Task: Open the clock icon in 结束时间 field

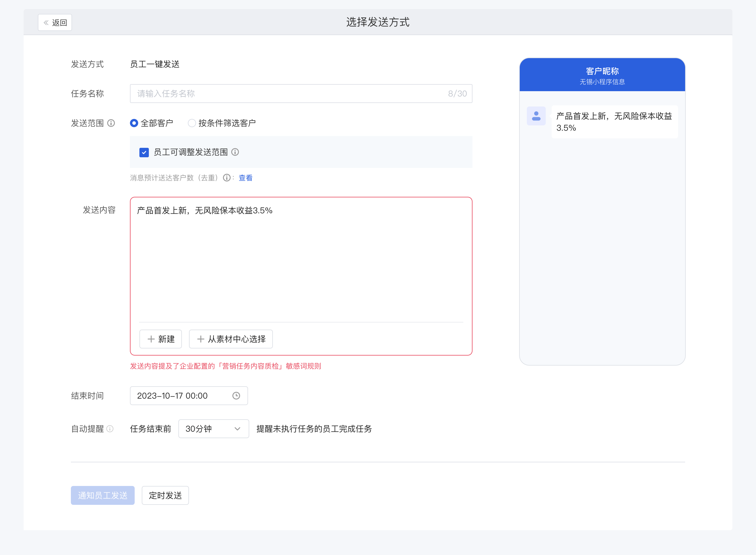Action: click(236, 396)
